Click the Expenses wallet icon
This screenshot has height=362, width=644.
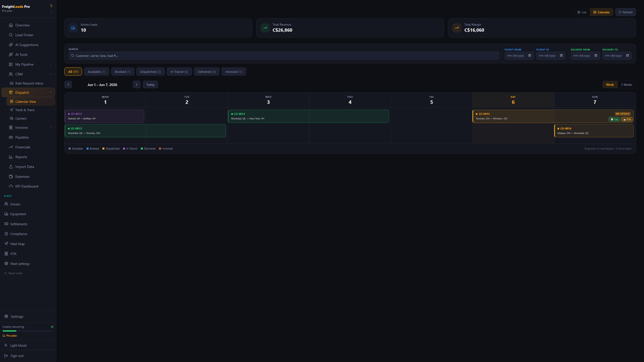tap(11, 176)
